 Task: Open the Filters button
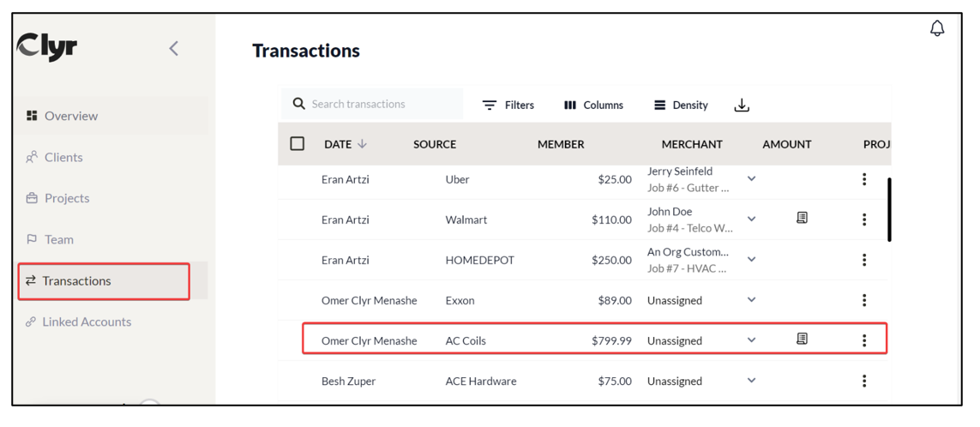(x=508, y=105)
